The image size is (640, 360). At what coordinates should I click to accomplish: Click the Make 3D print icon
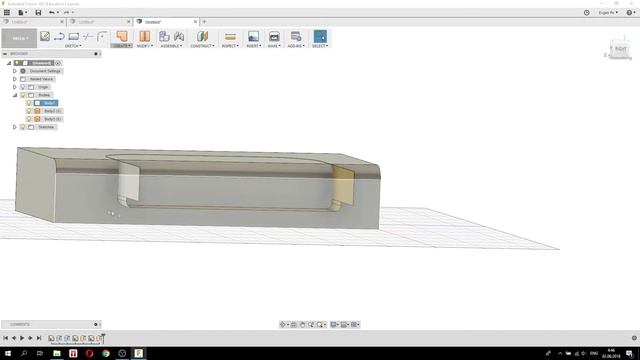coord(274,36)
